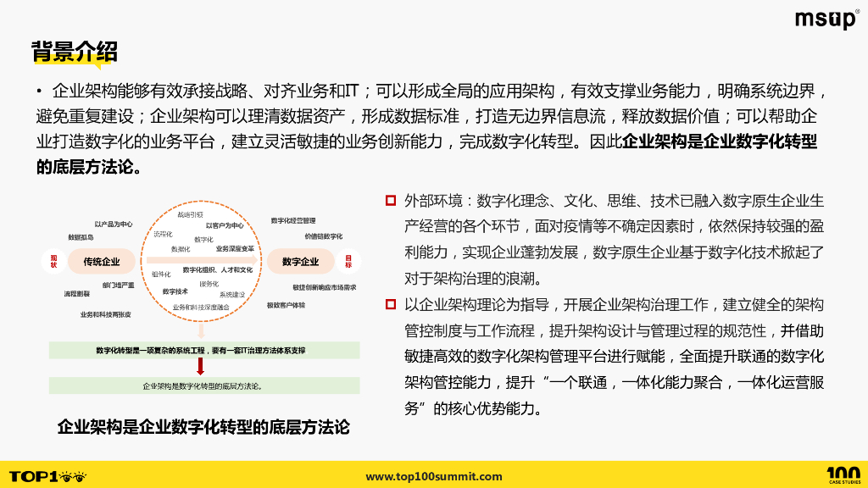The height and width of the screenshot is (488, 868).
Task: Open the www.top100summit.com link
Action: tap(434, 476)
